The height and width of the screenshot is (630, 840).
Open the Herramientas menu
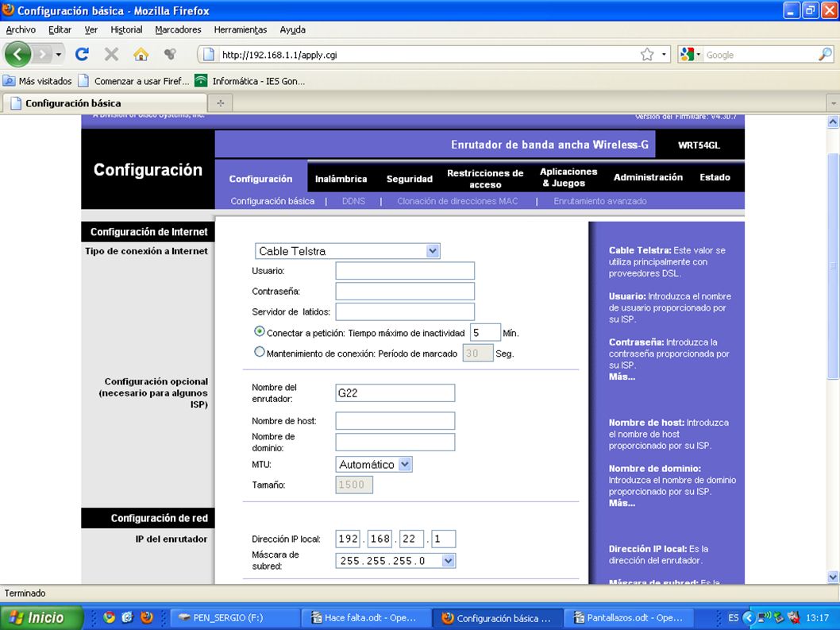tap(240, 29)
